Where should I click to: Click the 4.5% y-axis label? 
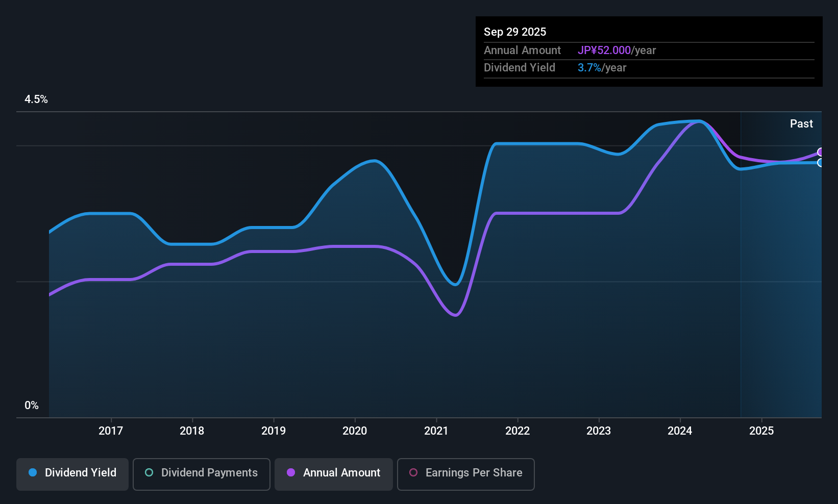tap(36, 99)
